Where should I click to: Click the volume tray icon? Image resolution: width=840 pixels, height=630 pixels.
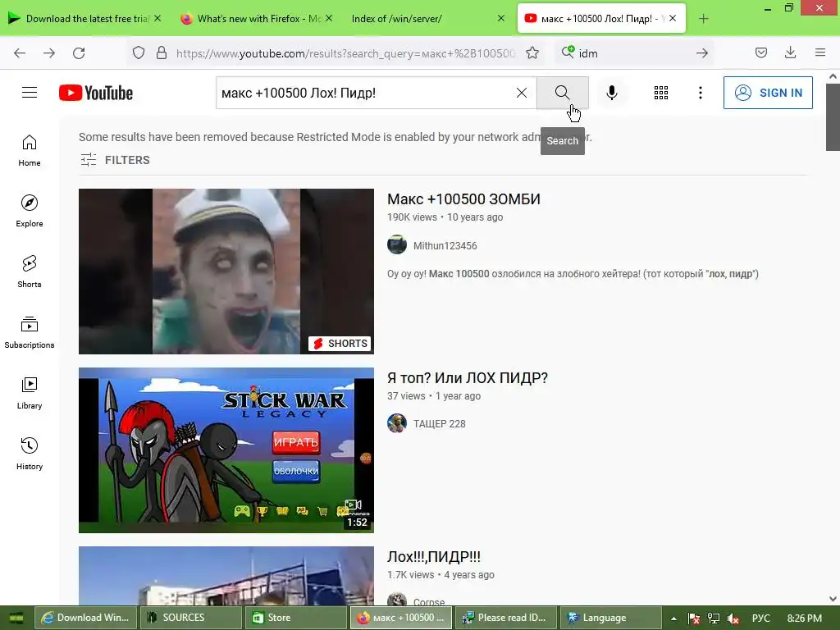tap(733, 619)
